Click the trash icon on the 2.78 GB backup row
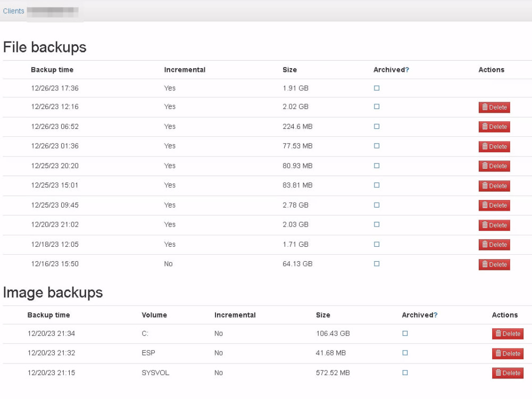The image size is (532, 399). 484,205
